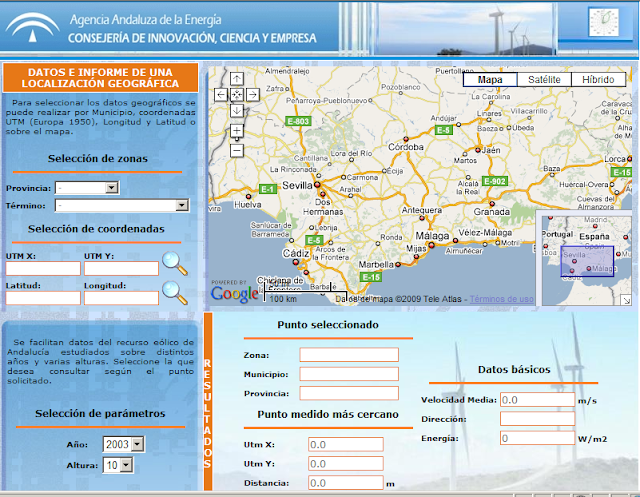Click the Junta de Andalucía logo
The width and height of the screenshot is (640, 497).
(x=32, y=27)
